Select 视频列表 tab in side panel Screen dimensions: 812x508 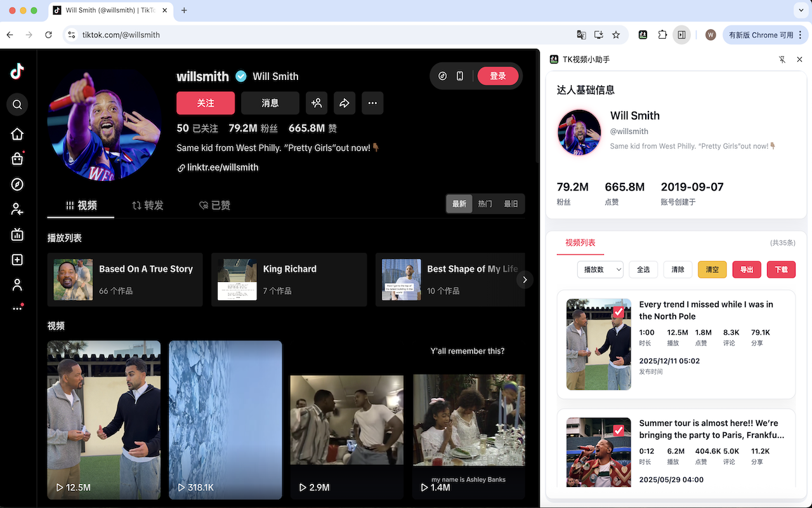click(x=580, y=243)
